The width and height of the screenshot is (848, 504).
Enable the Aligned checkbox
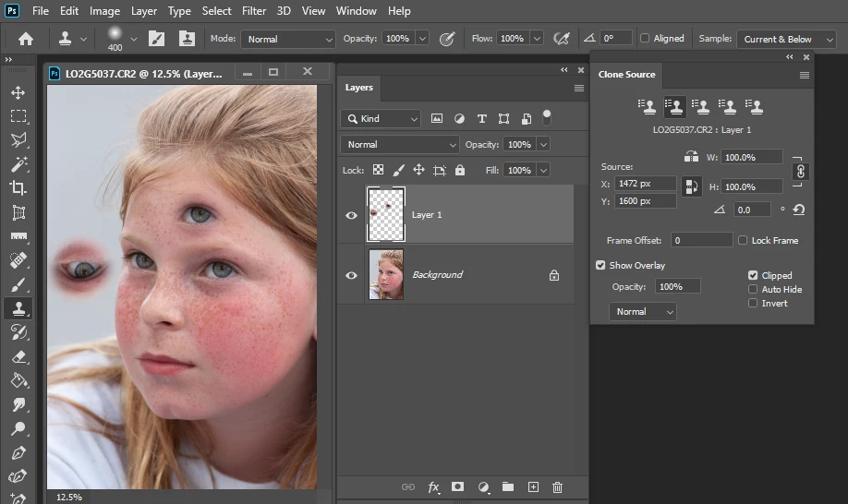click(645, 39)
